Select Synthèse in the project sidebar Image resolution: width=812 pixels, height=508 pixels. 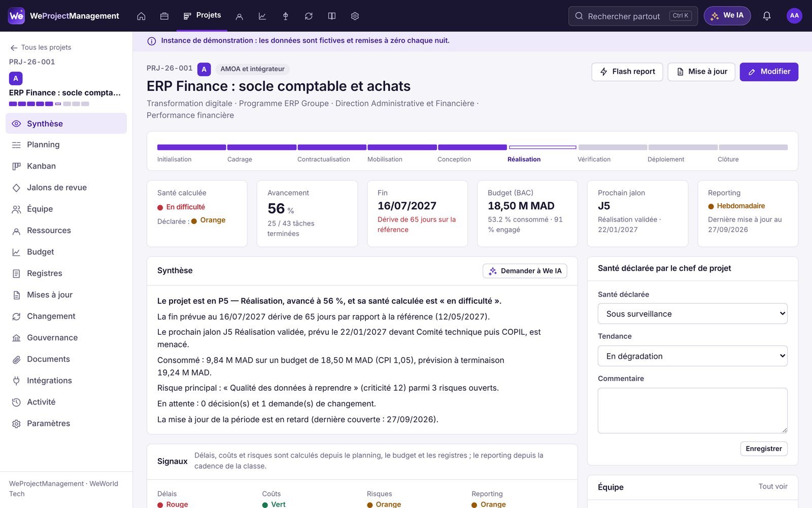click(66, 123)
